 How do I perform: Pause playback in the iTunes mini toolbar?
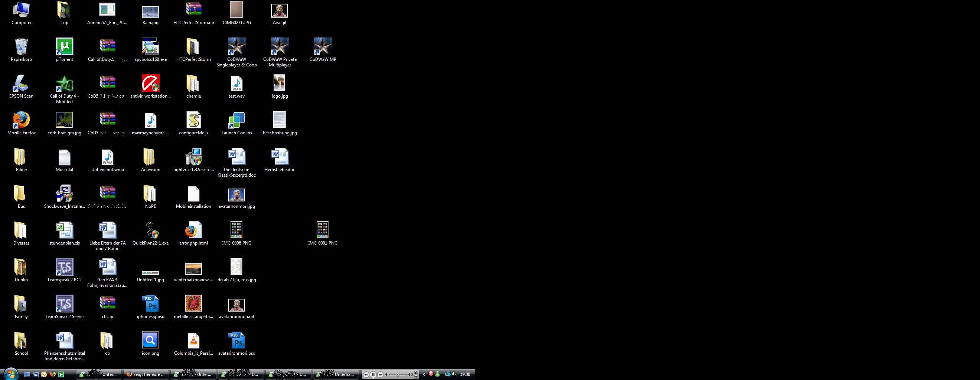point(373,375)
